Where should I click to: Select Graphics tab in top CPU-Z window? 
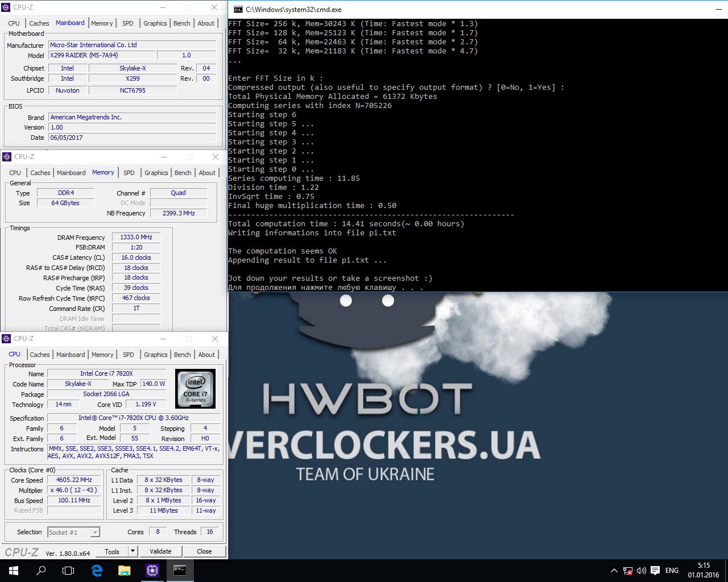coord(155,23)
